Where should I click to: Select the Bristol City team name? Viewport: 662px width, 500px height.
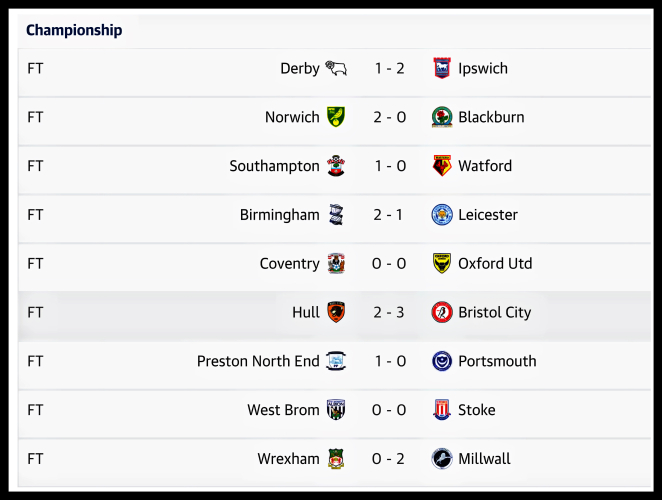coord(494,313)
